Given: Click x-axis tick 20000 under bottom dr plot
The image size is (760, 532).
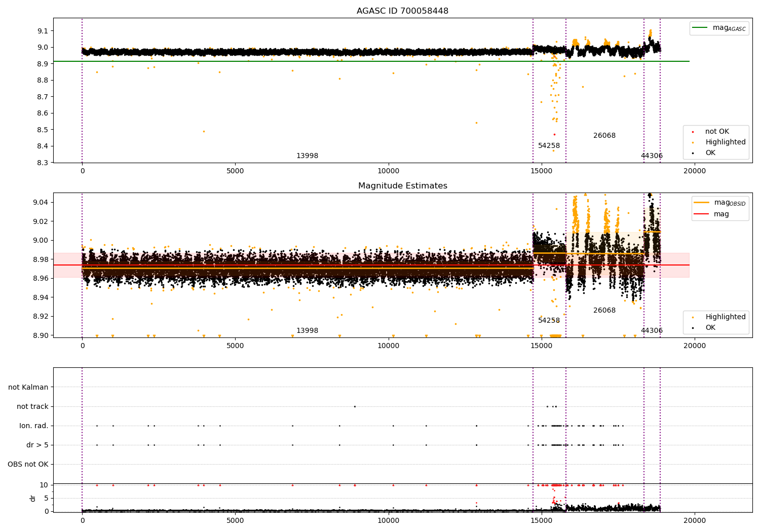Looking at the screenshot, I should coord(694,521).
